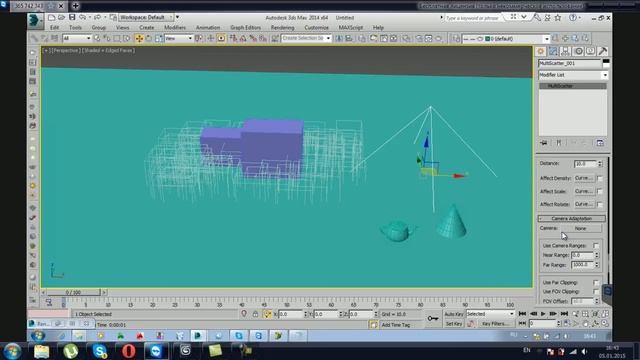Click the Add Time Tag label
The width and height of the screenshot is (640, 360).
point(396,325)
